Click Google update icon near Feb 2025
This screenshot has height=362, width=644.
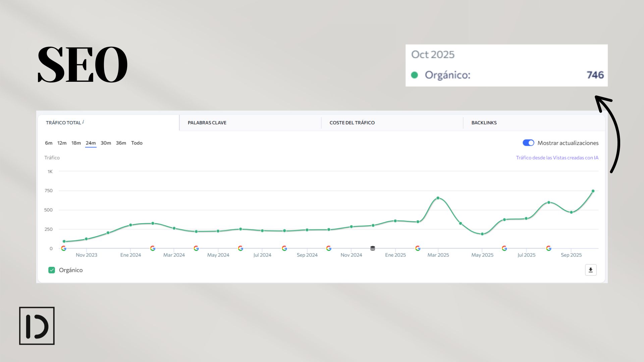(x=418, y=248)
